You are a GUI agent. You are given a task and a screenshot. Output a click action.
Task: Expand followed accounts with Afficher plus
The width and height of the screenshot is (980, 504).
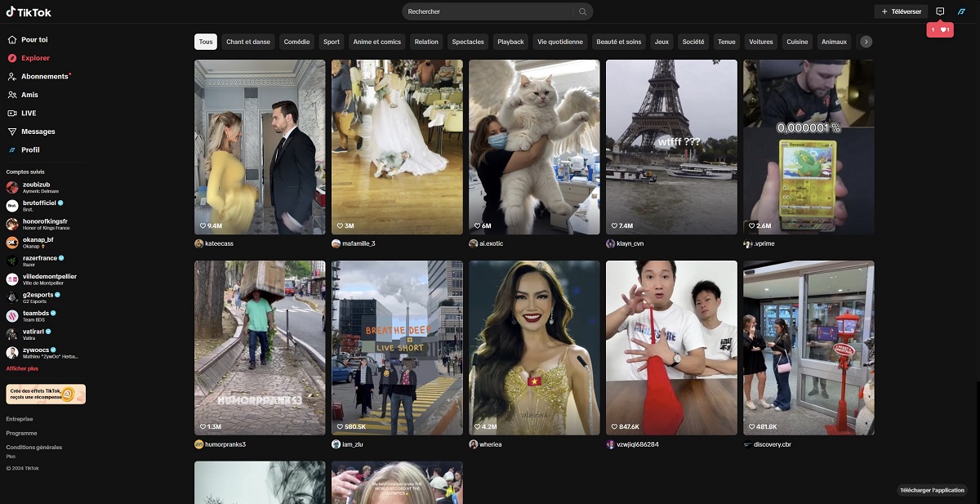click(22, 368)
